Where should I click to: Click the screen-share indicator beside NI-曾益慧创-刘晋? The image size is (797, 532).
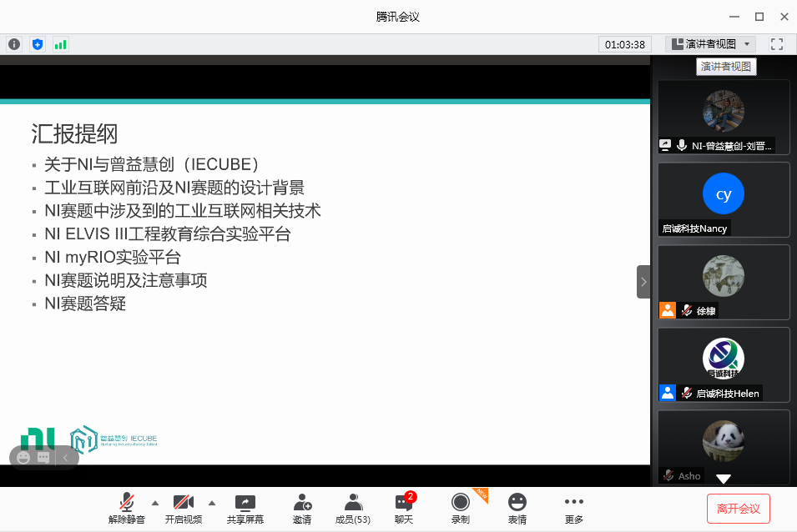click(665, 146)
